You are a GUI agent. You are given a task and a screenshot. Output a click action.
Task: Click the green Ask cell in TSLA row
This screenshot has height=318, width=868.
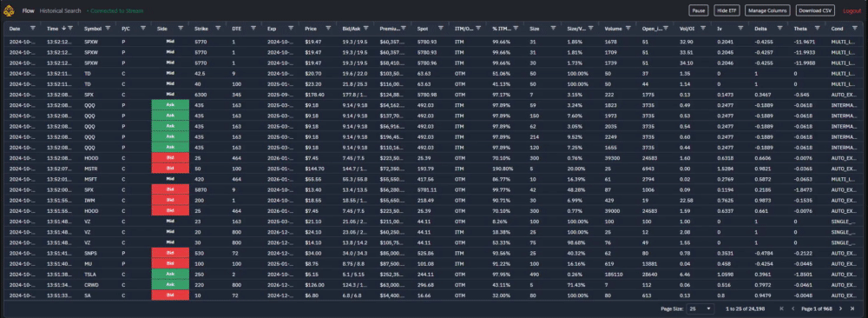tap(170, 274)
